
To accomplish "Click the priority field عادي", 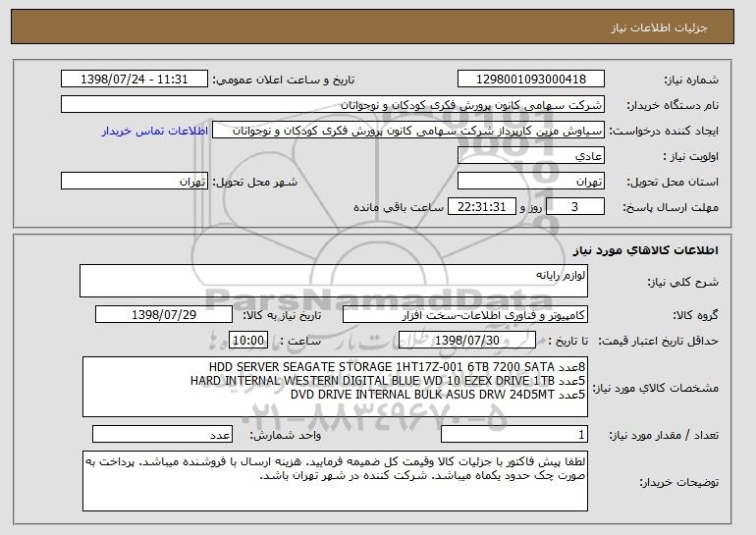I will coord(531,156).
